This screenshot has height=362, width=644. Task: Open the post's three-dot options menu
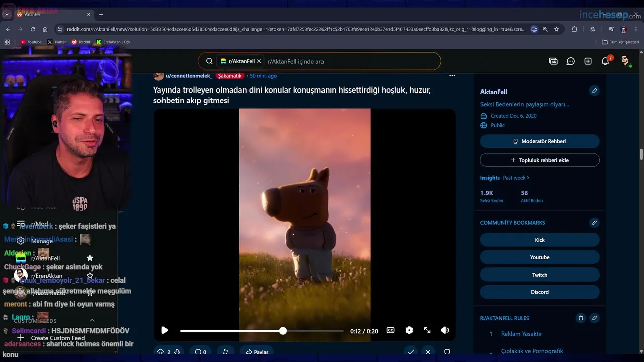tap(452, 76)
